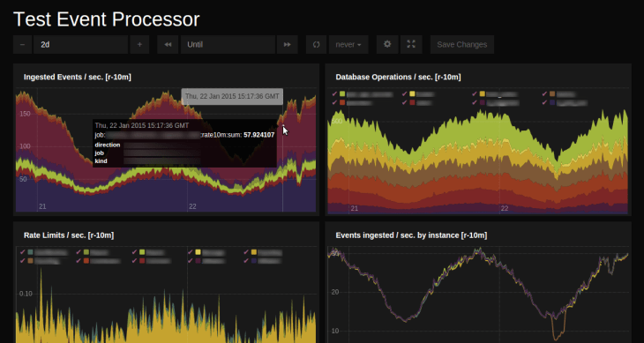The width and height of the screenshot is (644, 343).
Task: Click the gray timestamp label above the tooltip
Action: tap(232, 96)
